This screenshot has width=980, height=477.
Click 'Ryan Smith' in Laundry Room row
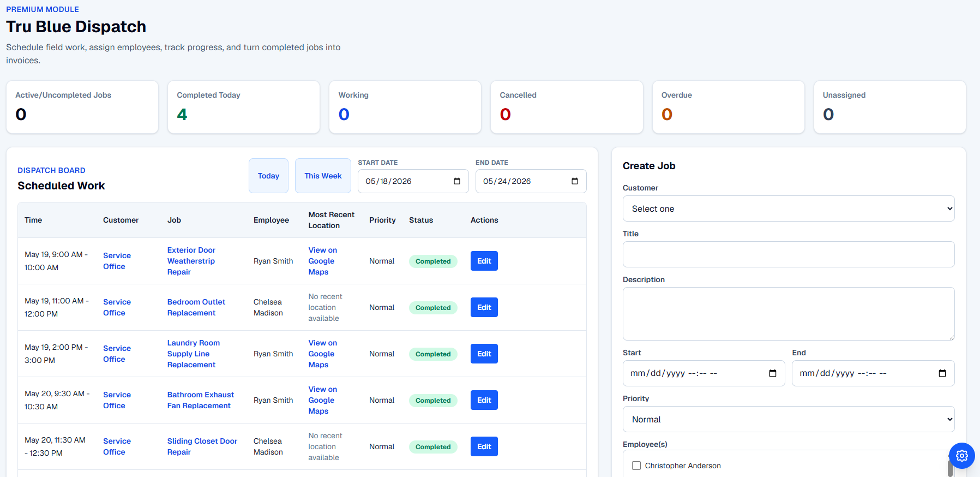pyautogui.click(x=273, y=354)
